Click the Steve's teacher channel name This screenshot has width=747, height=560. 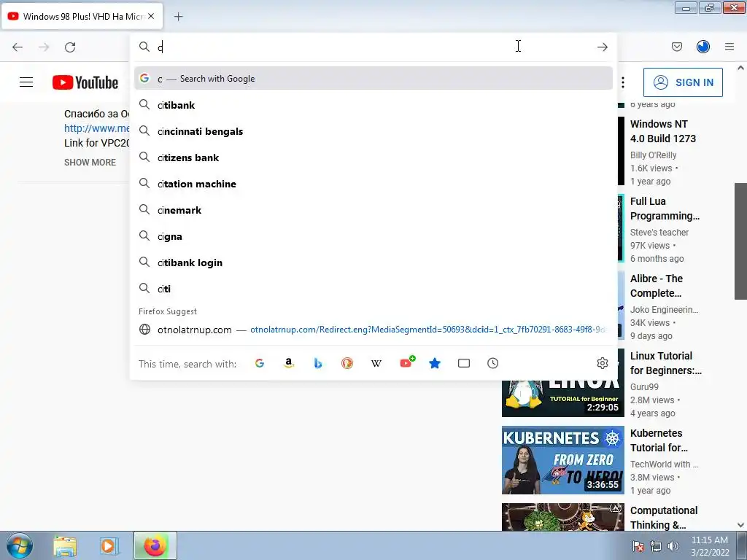click(659, 233)
